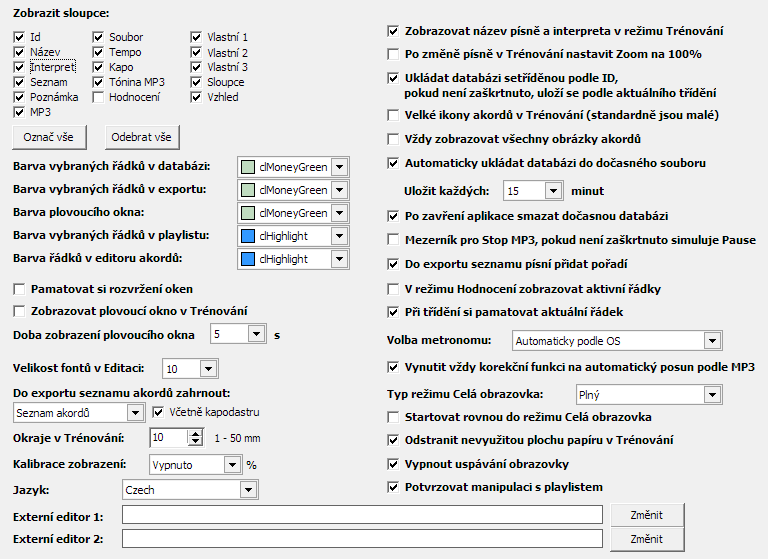
Task: Click the Okraje v Trénování value field
Action: pyautogui.click(x=168, y=437)
